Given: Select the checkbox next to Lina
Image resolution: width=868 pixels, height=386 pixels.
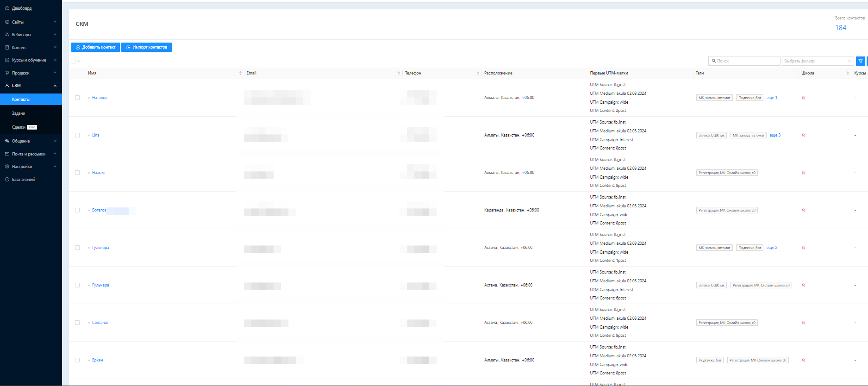Looking at the screenshot, I should 77,135.
